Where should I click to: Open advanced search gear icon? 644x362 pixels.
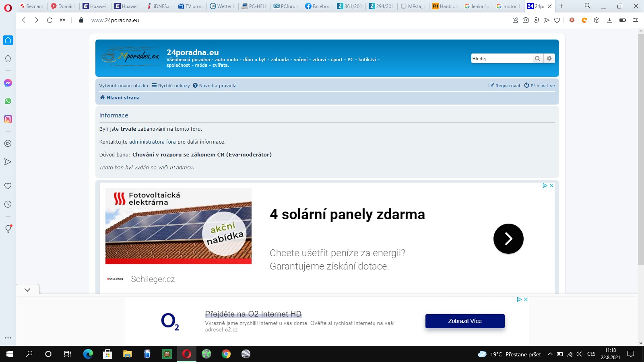point(549,59)
